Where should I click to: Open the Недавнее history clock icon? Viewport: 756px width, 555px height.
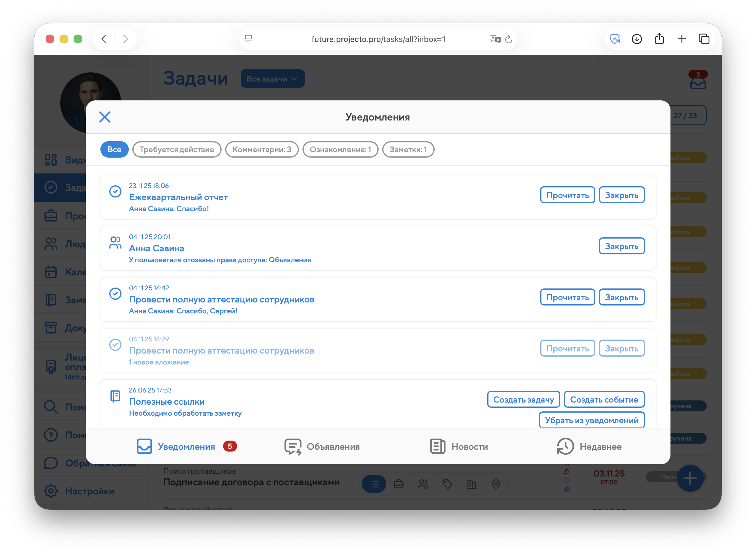(x=565, y=446)
